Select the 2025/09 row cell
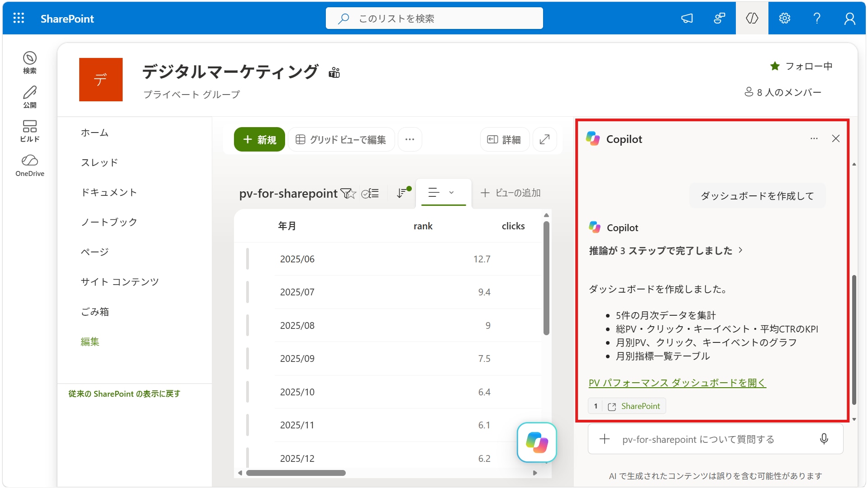 click(297, 359)
